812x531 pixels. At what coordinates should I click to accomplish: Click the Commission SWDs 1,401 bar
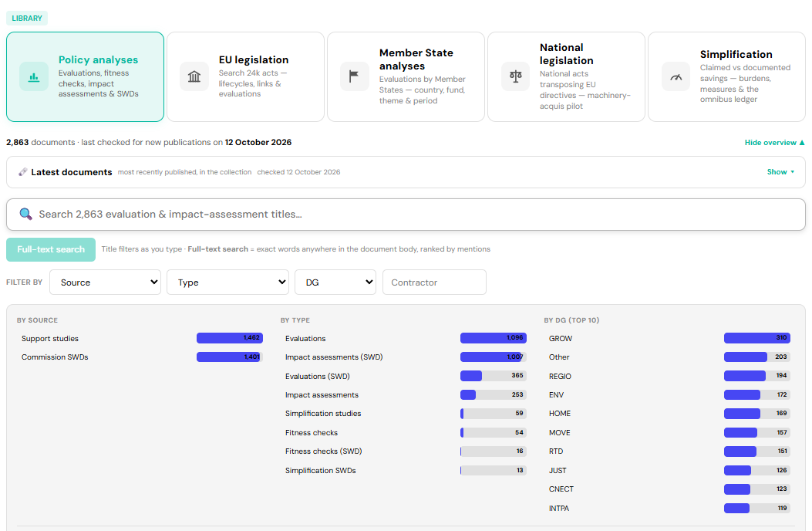[x=230, y=357]
